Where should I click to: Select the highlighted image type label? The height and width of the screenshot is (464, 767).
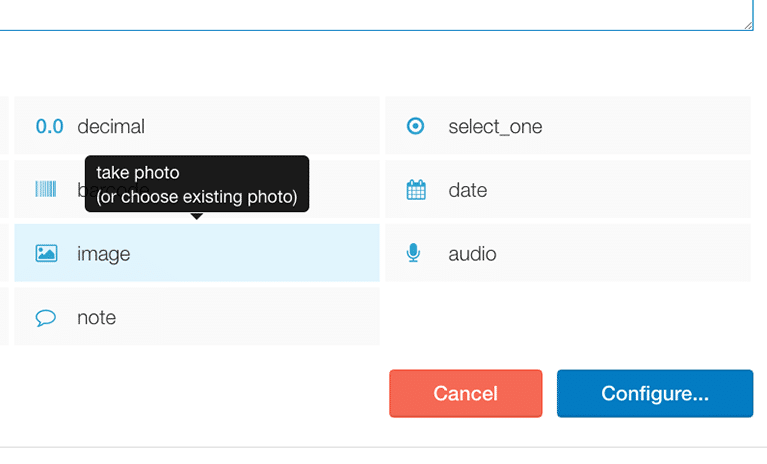click(104, 254)
